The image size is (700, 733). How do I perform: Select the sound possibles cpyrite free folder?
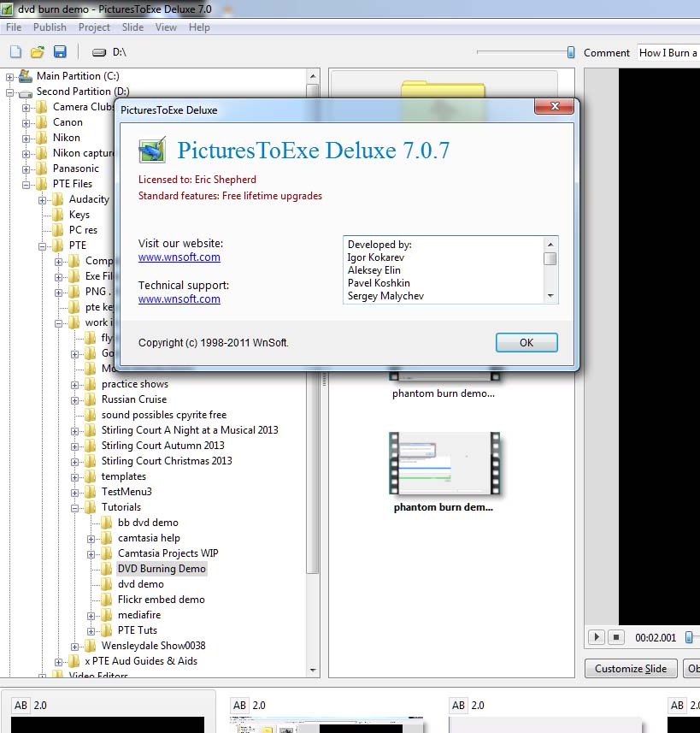163,415
